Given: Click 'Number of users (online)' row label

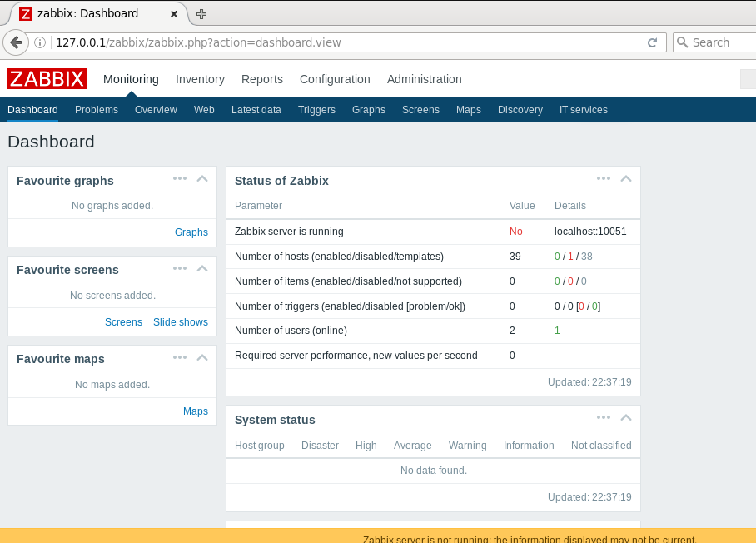Looking at the screenshot, I should tap(291, 331).
